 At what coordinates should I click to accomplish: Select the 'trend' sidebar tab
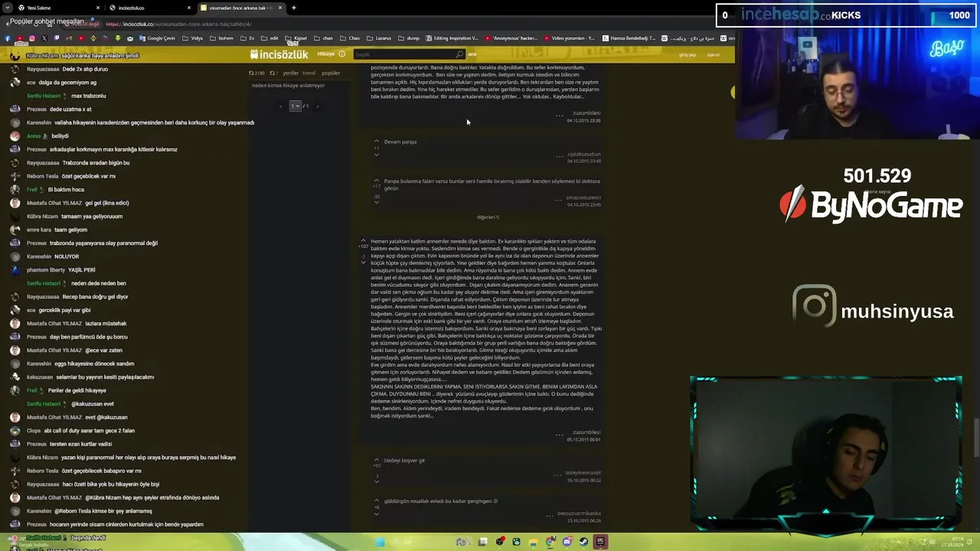[x=309, y=73]
